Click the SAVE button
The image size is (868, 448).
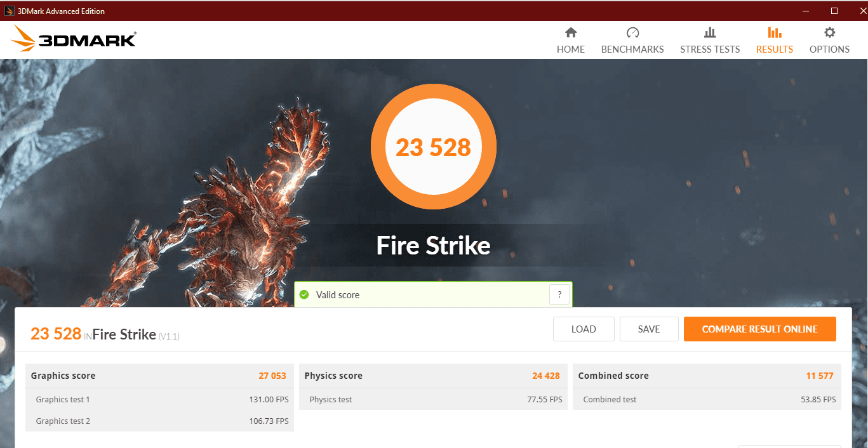tap(649, 329)
